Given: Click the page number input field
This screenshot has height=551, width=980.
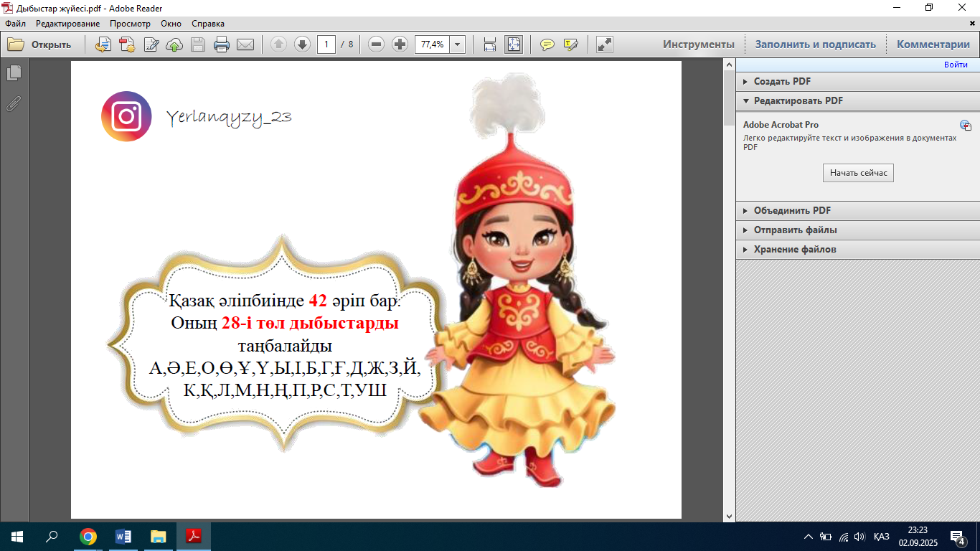Looking at the screenshot, I should [x=326, y=44].
